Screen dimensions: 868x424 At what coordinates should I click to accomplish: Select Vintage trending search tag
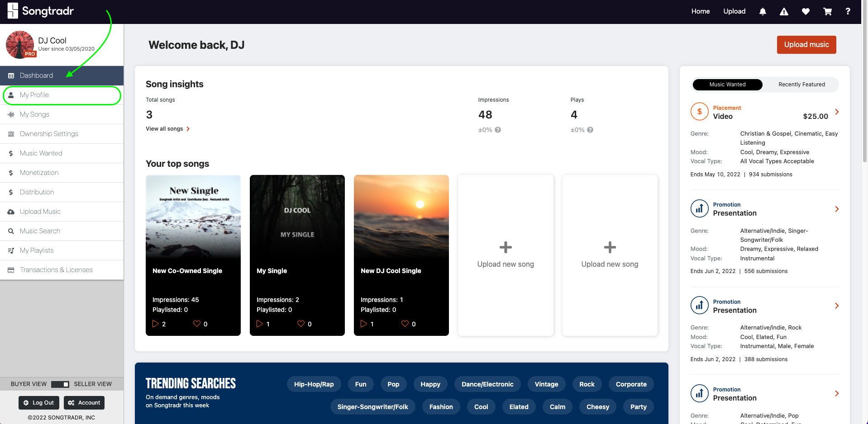click(546, 384)
